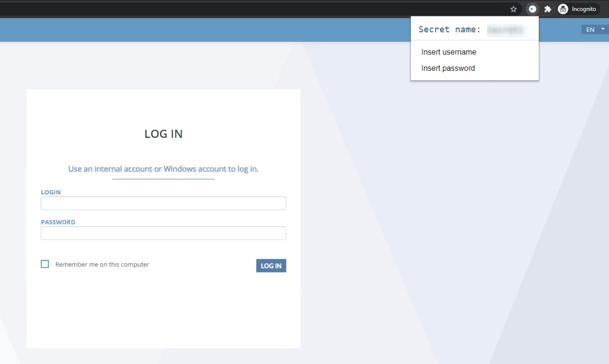
Task: Click the arrow beside the EN language
Action: (x=602, y=30)
